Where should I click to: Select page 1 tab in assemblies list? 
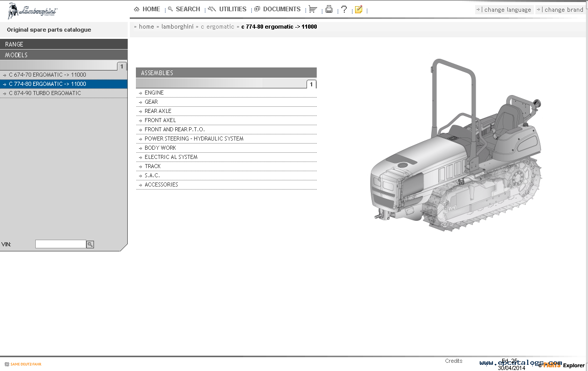pyautogui.click(x=311, y=84)
